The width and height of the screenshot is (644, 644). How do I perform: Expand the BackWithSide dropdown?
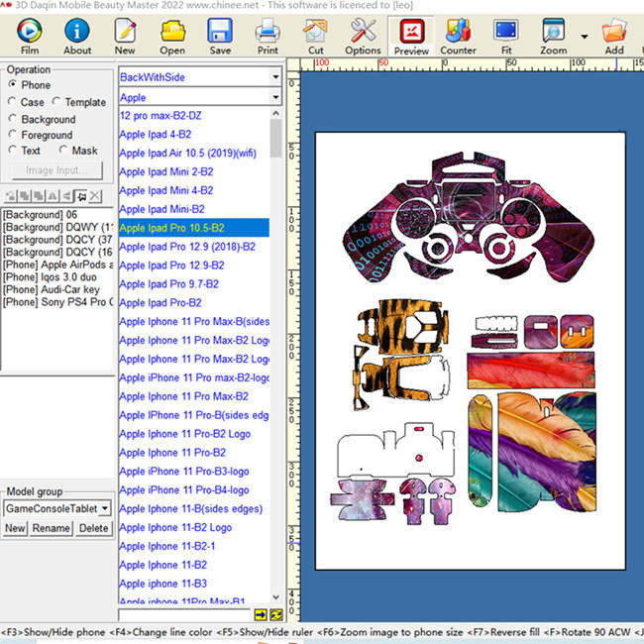(274, 76)
